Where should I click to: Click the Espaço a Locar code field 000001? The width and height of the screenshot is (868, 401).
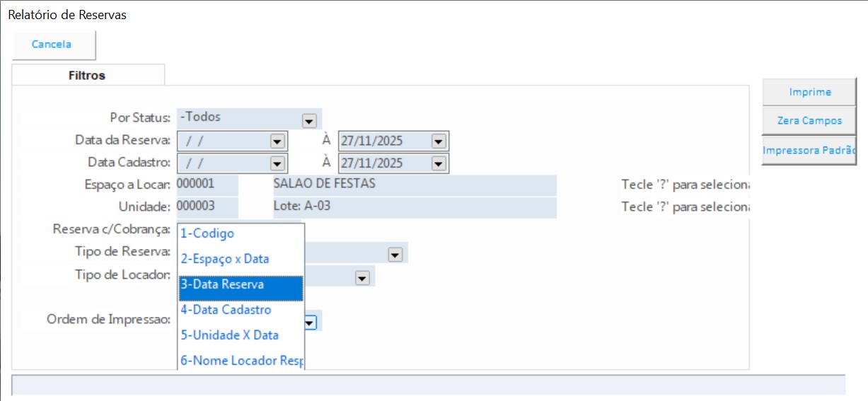[207, 185]
